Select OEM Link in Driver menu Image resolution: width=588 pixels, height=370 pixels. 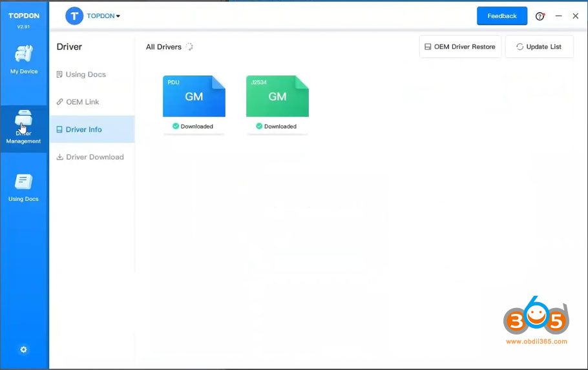point(83,102)
